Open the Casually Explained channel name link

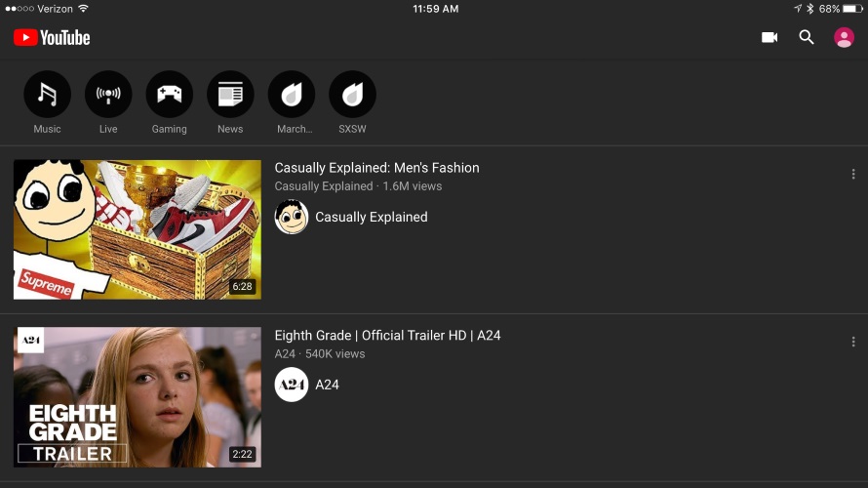372,217
